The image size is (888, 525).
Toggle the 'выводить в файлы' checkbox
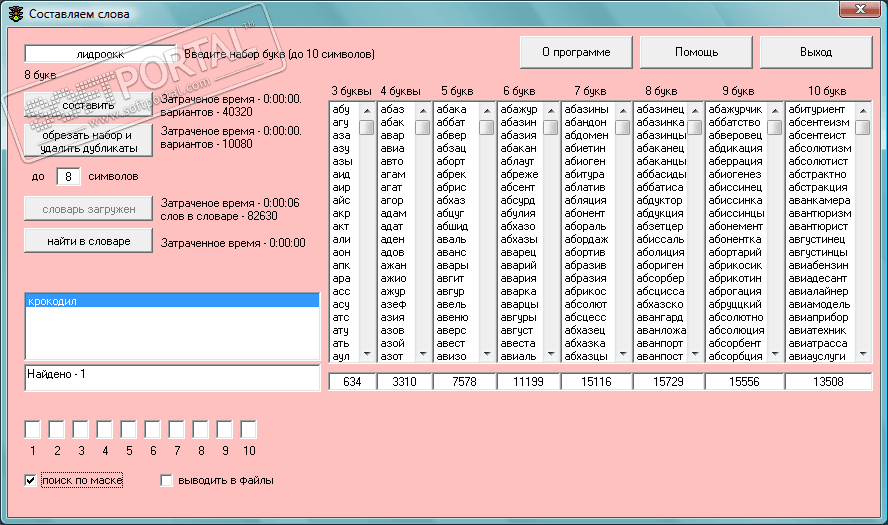167,481
